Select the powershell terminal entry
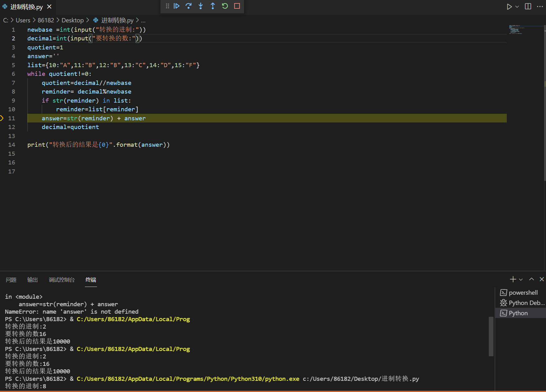Image resolution: width=546 pixels, height=392 pixels. pyautogui.click(x=521, y=293)
